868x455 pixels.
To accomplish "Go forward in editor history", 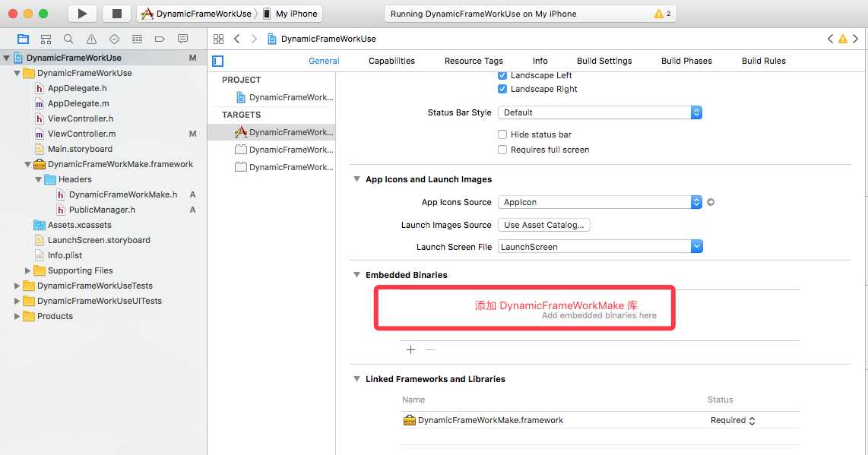I will point(254,39).
